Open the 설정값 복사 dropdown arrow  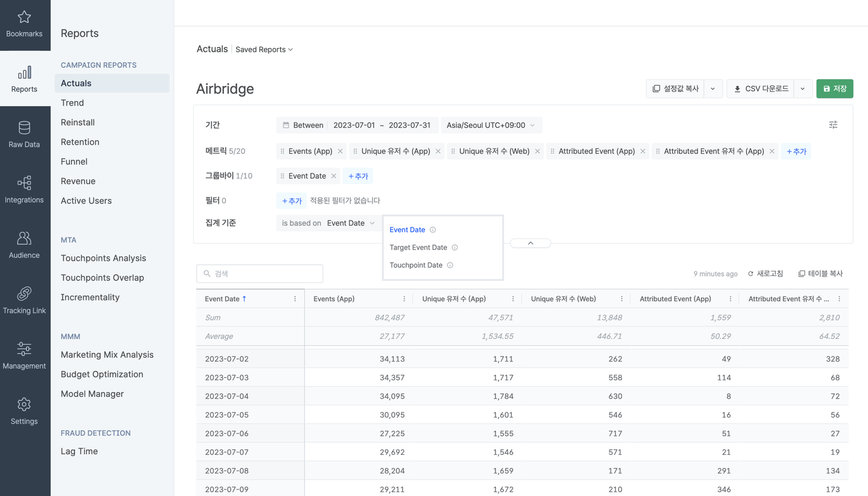[713, 89]
